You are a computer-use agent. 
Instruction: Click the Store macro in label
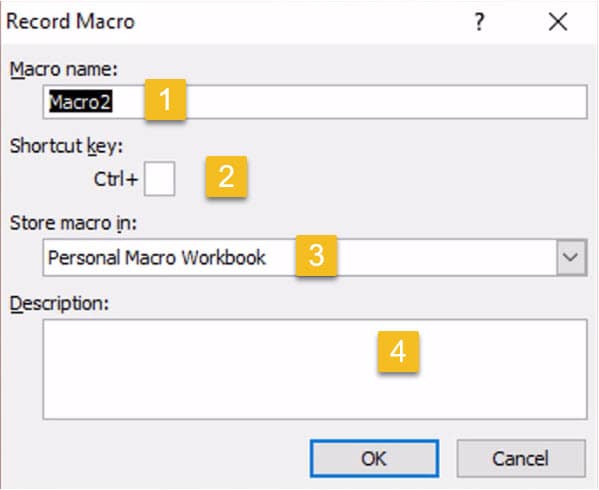(73, 223)
